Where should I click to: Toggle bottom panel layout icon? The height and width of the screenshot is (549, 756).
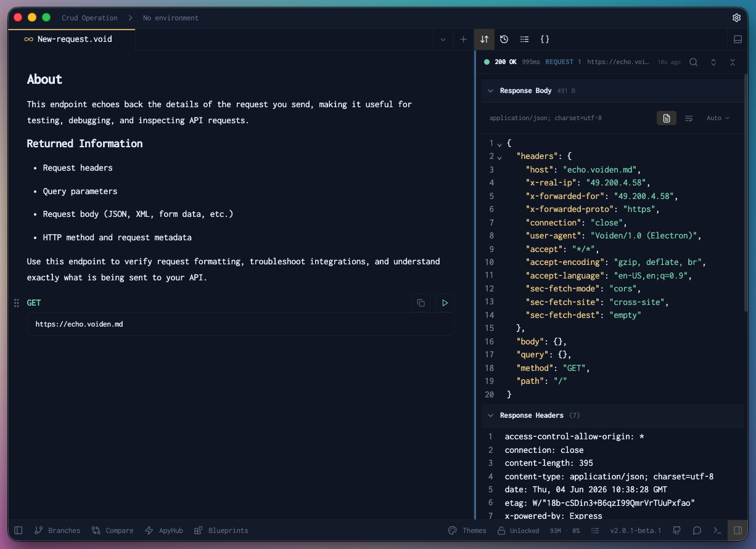pyautogui.click(x=738, y=39)
